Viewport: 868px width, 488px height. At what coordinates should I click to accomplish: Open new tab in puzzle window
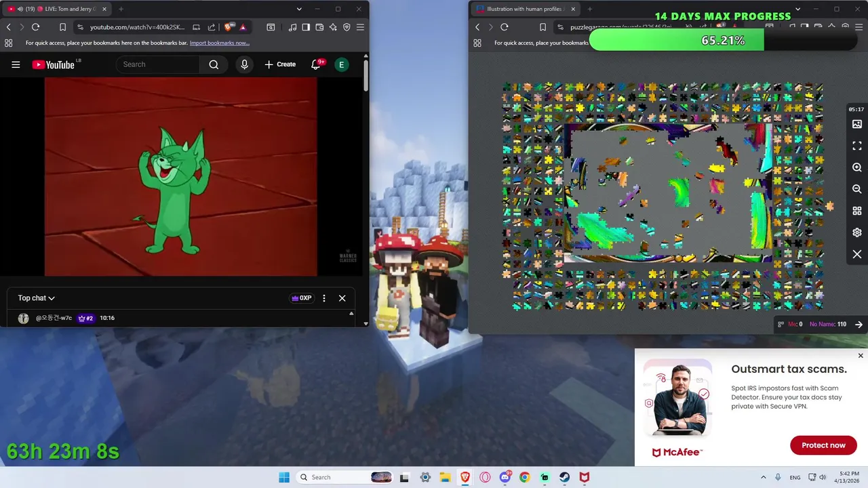click(589, 9)
